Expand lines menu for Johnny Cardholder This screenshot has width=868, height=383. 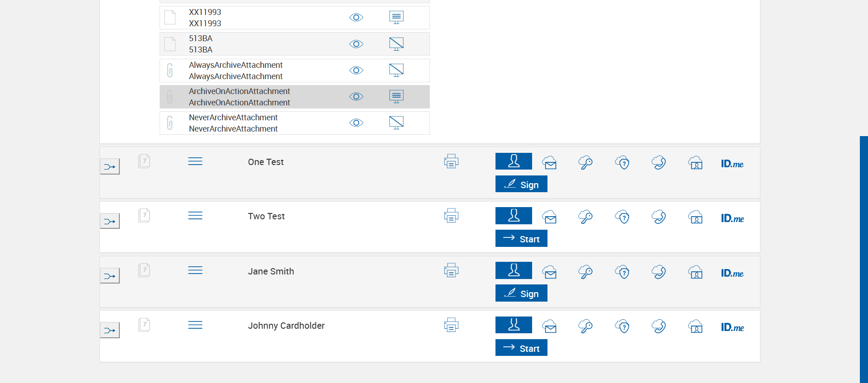(x=195, y=325)
